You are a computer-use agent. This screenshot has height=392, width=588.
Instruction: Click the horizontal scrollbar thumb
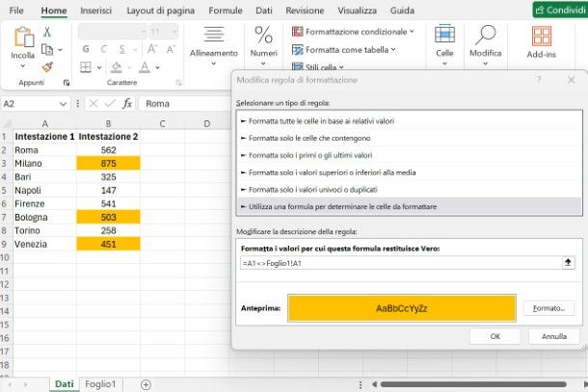click(473, 384)
